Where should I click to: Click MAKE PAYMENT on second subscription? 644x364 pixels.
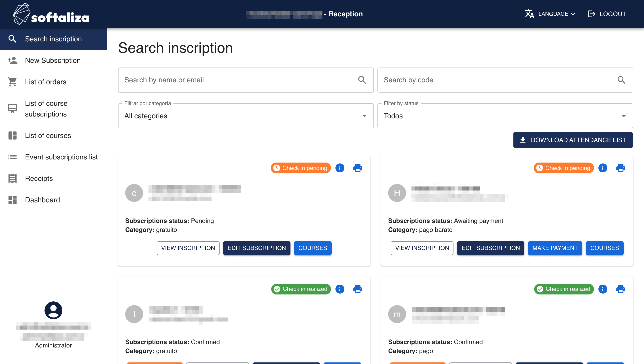click(x=555, y=248)
